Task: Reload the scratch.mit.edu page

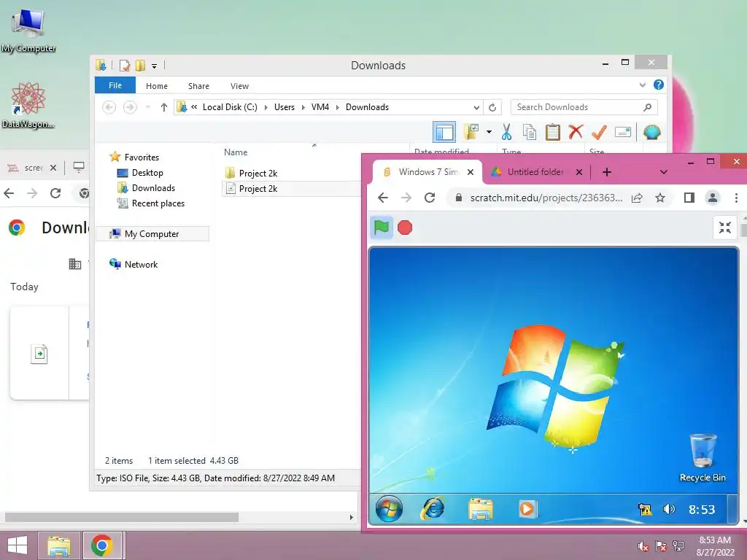Action: [x=430, y=198]
